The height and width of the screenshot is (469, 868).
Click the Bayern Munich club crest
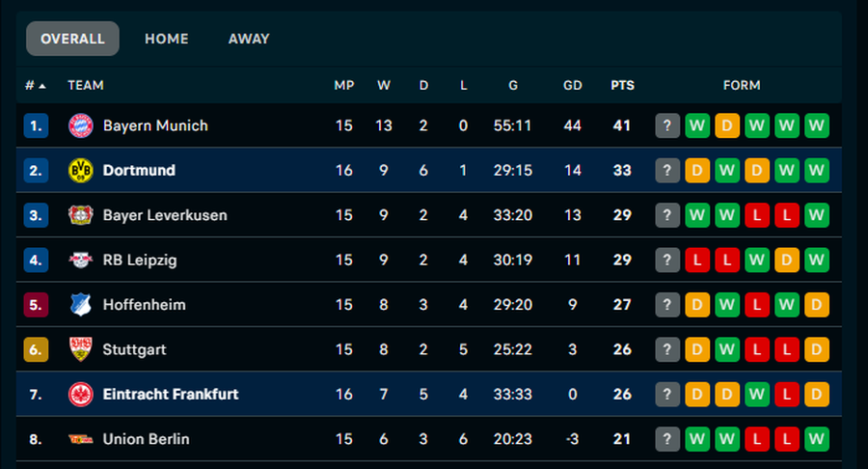point(80,125)
